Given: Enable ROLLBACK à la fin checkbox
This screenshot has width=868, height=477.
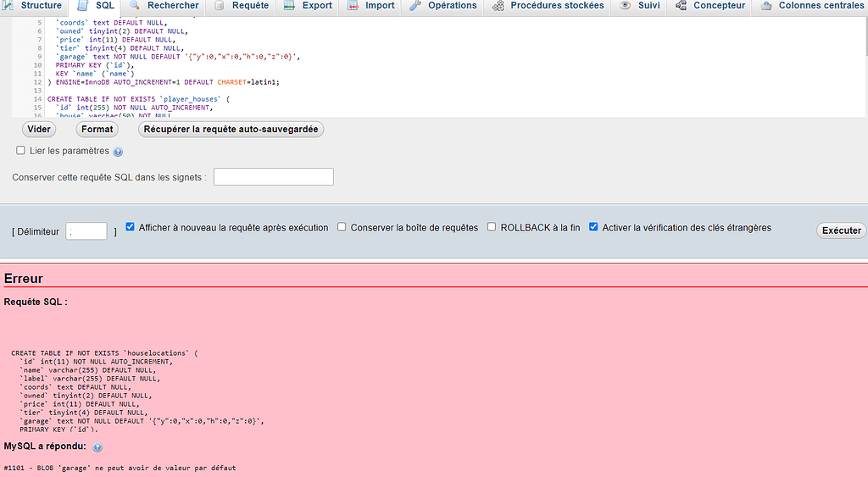Looking at the screenshot, I should point(492,227).
